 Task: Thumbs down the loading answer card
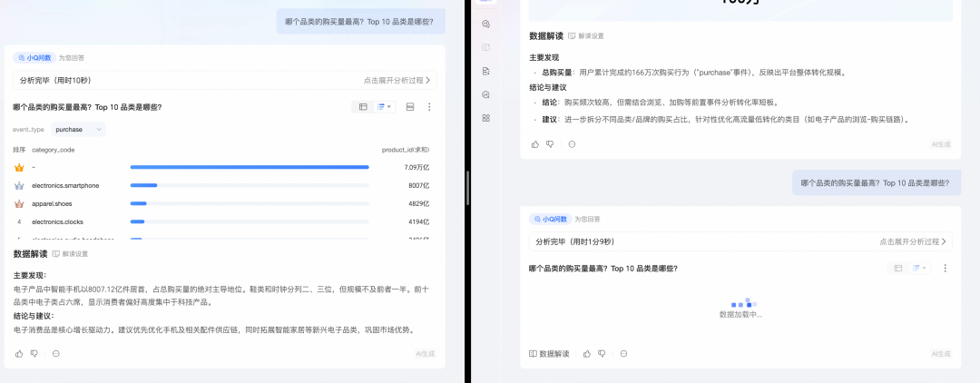[x=602, y=354]
